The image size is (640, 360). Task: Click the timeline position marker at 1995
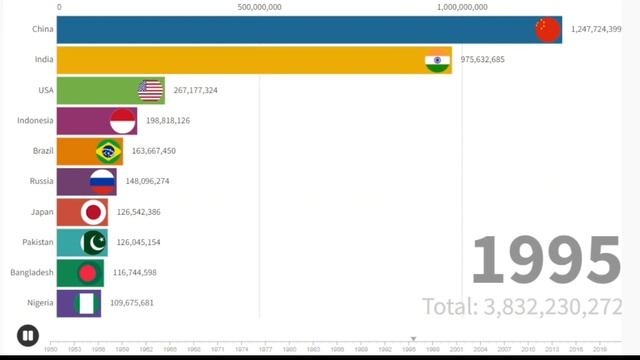[413, 339]
